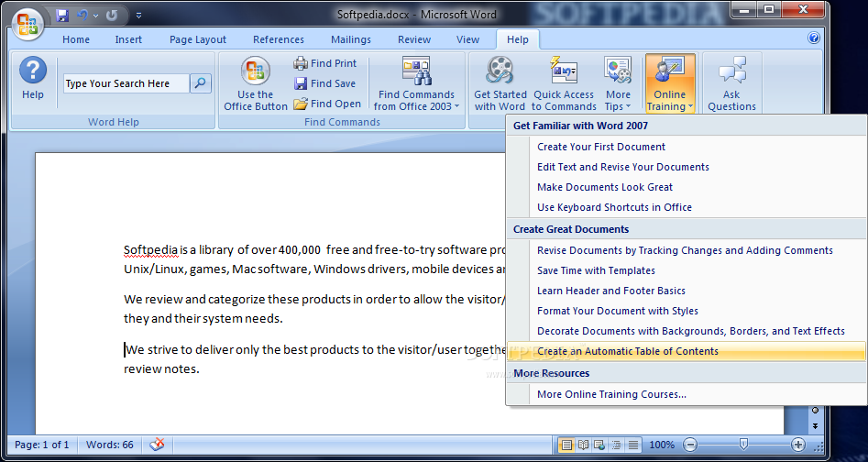Select Create an Automatic Table of Contents

pos(687,351)
